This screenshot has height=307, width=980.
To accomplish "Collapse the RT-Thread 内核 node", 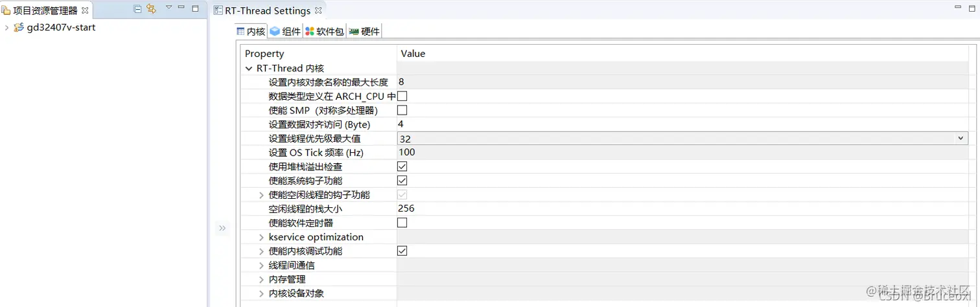I will 248,68.
